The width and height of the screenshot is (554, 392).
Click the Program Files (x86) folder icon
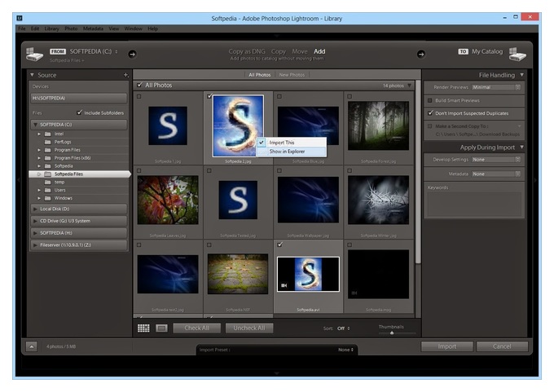tap(48, 158)
